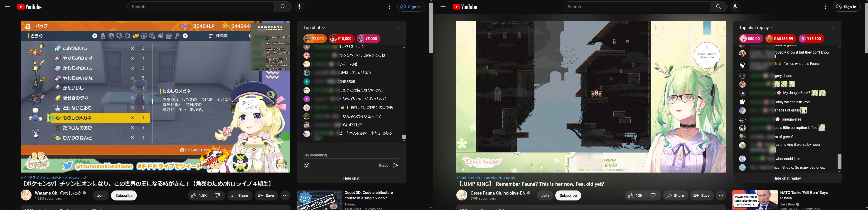
Task: Focus the search box in Fauna window
Action: click(x=637, y=7)
